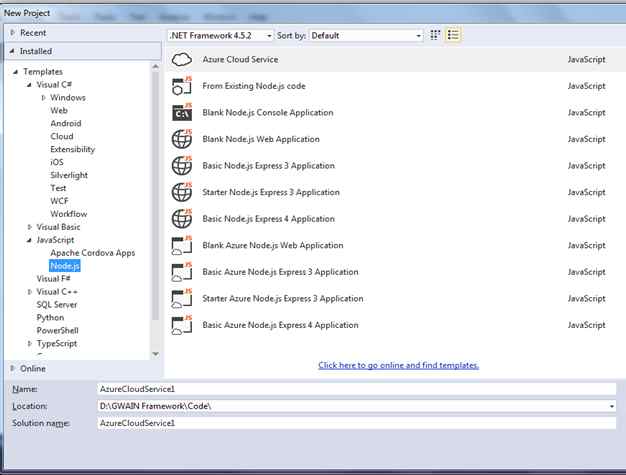Open the Sort by Default dropdown
This screenshot has height=475, width=626.
366,36
